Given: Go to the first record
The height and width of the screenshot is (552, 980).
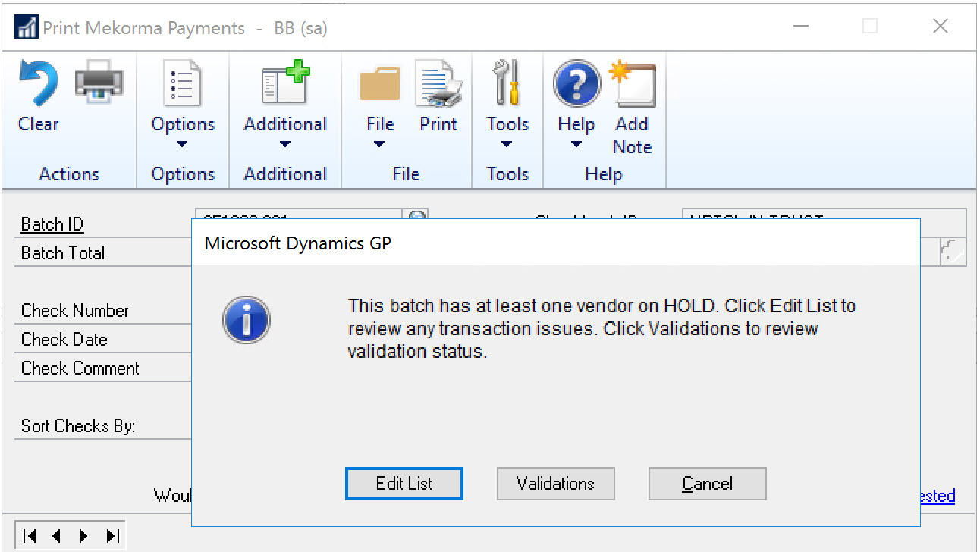Looking at the screenshot, I should pyautogui.click(x=30, y=536).
